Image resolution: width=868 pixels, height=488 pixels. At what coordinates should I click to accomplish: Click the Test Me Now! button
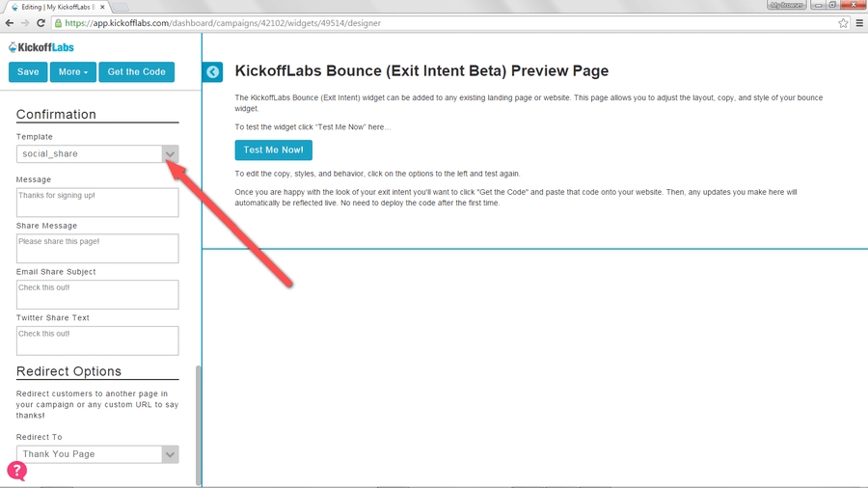274,149
